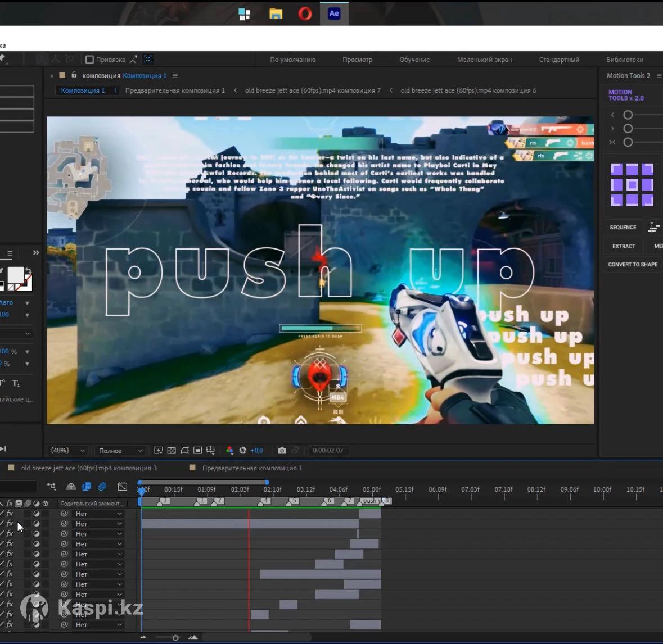Open the composition panel hamburger menu

click(x=175, y=76)
